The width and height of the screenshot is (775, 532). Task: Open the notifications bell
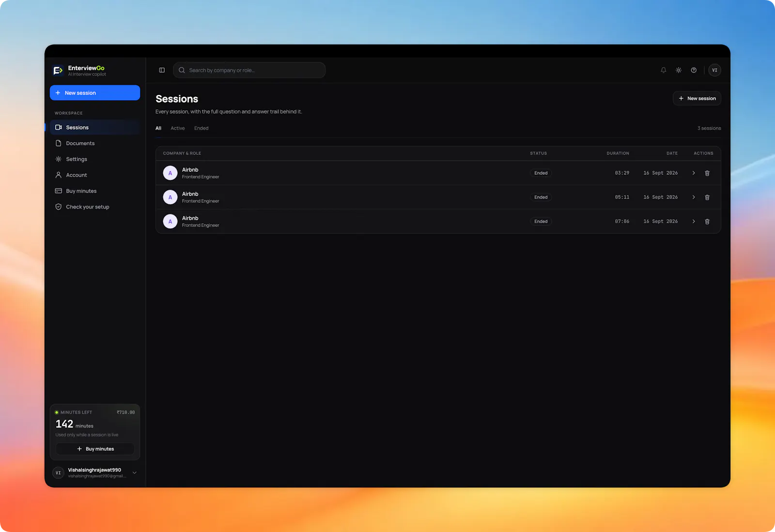(x=663, y=70)
